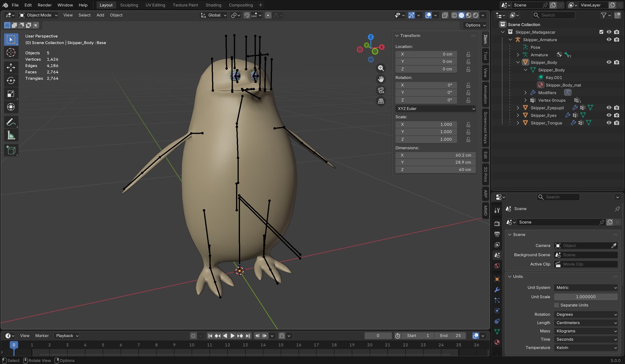
Task: Click the Dimensions X 60.2 cm field
Action: (x=436, y=155)
